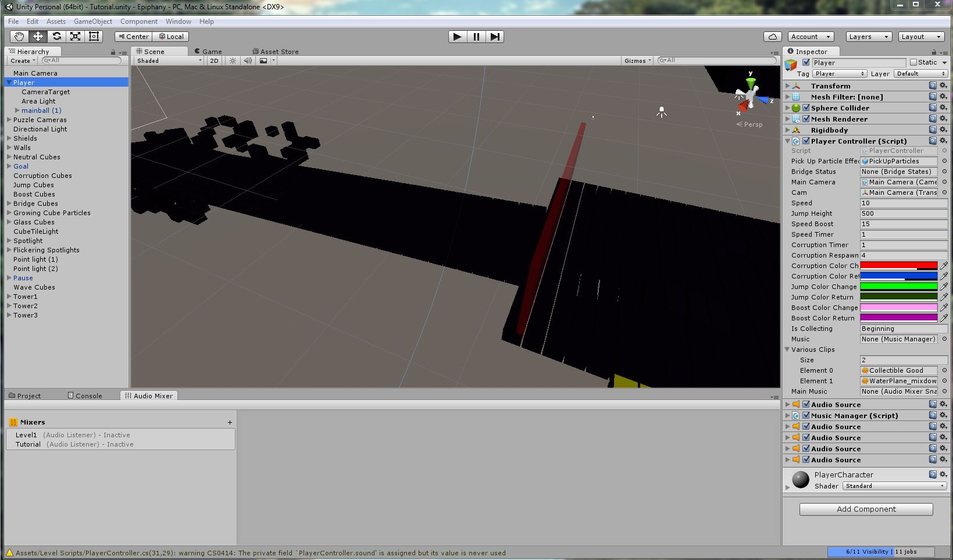953x560 pixels.
Task: Toggle pivot Center mode
Action: click(133, 37)
